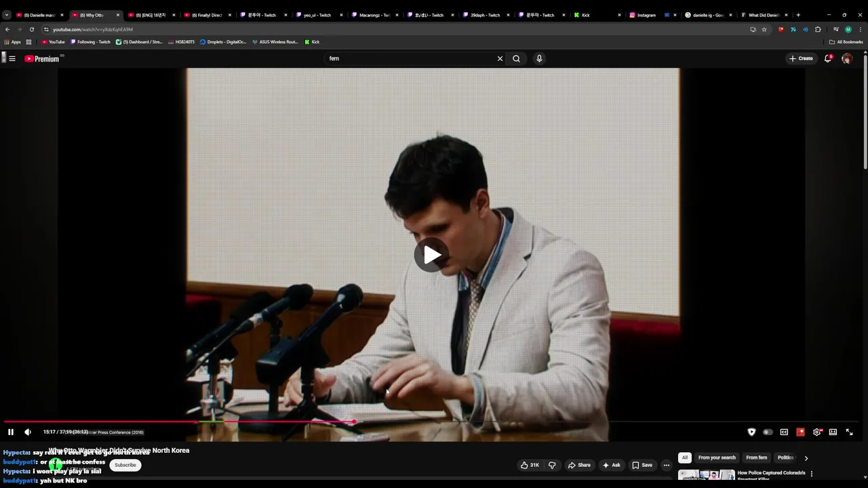The width and height of the screenshot is (868, 488).
Task: Toggle closed captions (CC) in player
Action: pyautogui.click(x=784, y=432)
